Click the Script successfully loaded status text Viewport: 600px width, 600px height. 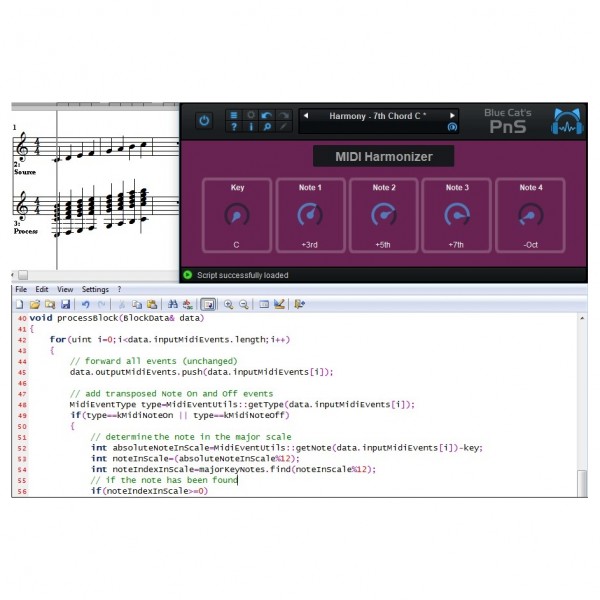(243, 275)
